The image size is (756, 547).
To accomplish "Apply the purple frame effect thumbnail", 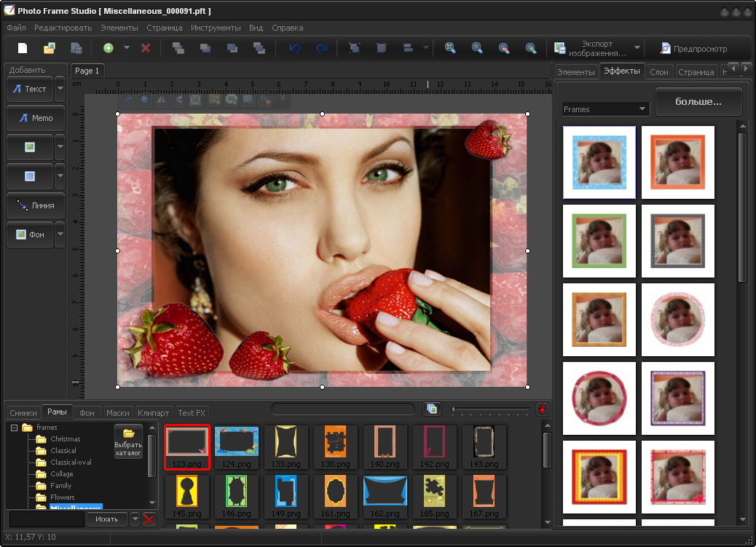I will (x=678, y=398).
